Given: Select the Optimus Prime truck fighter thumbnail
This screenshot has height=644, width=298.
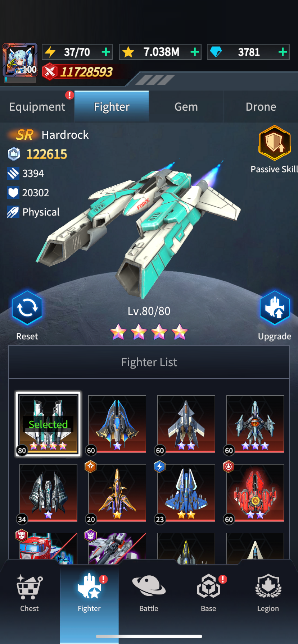Looking at the screenshot, I should click(48, 546).
